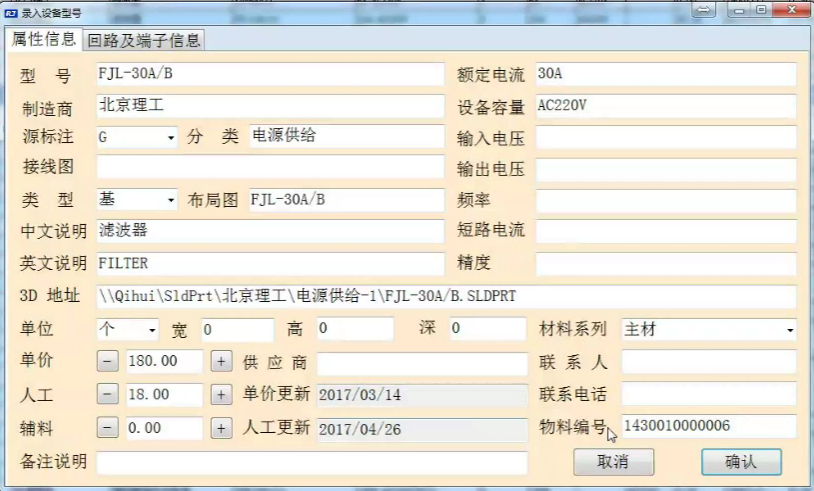Click the empty 输出电压 field
Screen dimensions: 814x491
coord(666,170)
